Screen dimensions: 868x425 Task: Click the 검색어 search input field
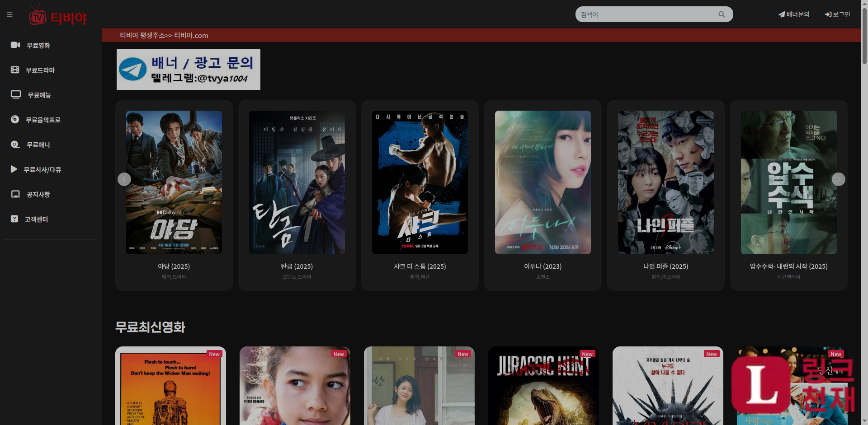coord(646,14)
